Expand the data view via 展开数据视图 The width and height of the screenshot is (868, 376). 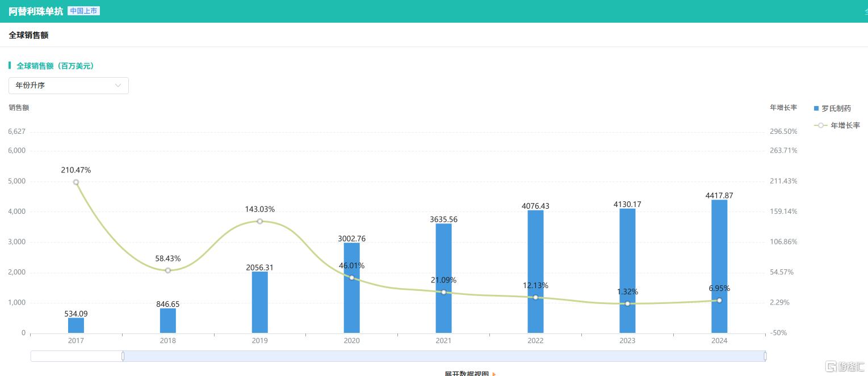pos(466,374)
